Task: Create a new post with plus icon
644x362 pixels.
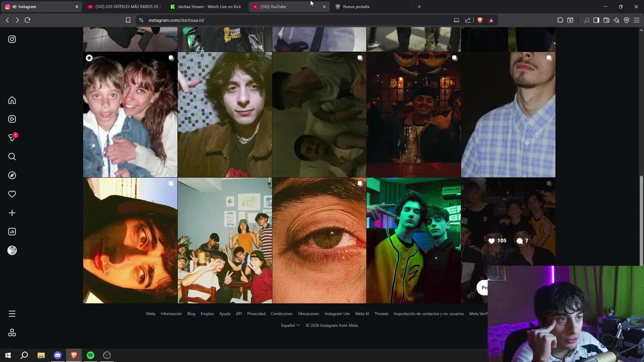Action: pos(12,213)
